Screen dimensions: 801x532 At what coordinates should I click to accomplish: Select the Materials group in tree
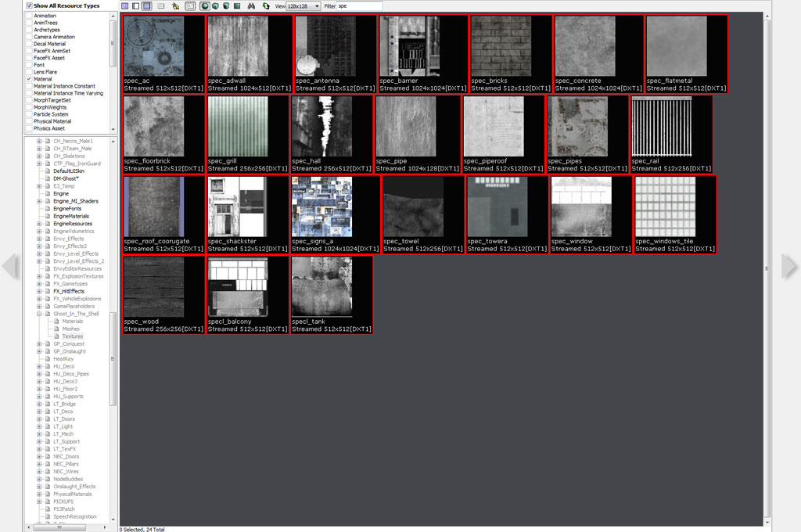(x=73, y=322)
